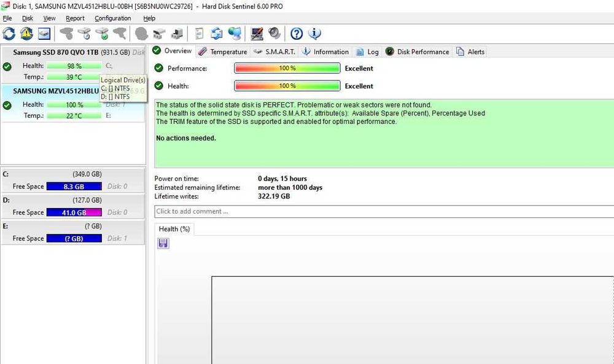
Task: Click the grayed disk icon after the green check disk
Action: pyautogui.click(x=120, y=34)
